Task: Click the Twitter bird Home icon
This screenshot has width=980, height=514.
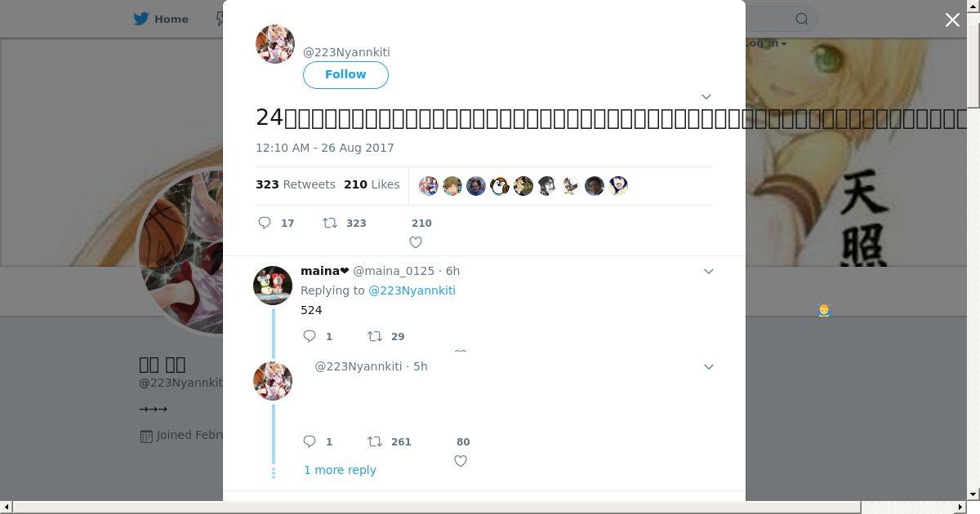Action: pyautogui.click(x=143, y=19)
